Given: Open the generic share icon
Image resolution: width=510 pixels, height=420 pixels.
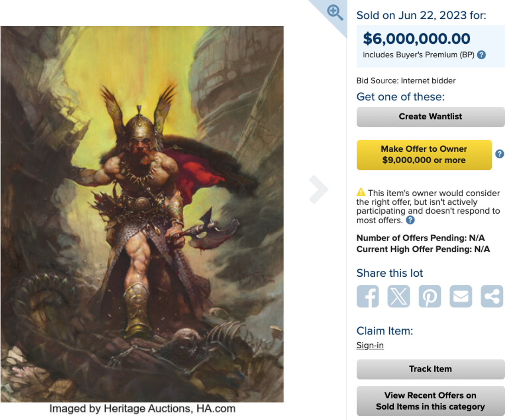Looking at the screenshot, I should pyautogui.click(x=492, y=296).
